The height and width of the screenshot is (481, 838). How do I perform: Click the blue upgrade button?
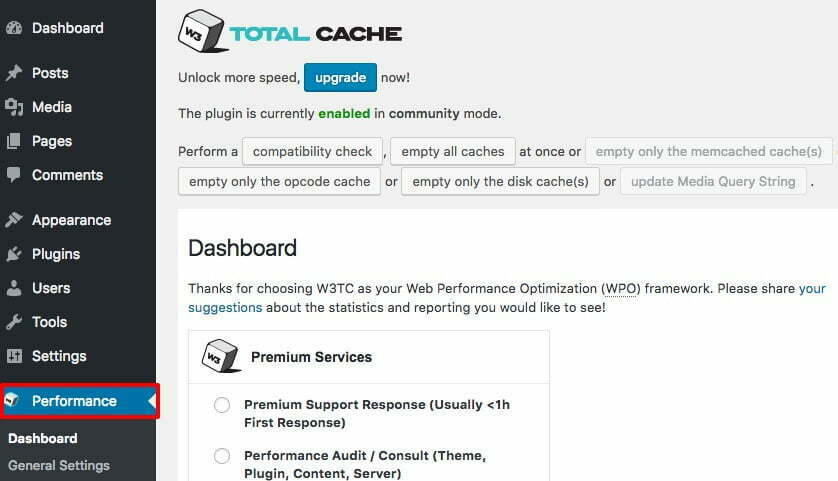tap(340, 77)
